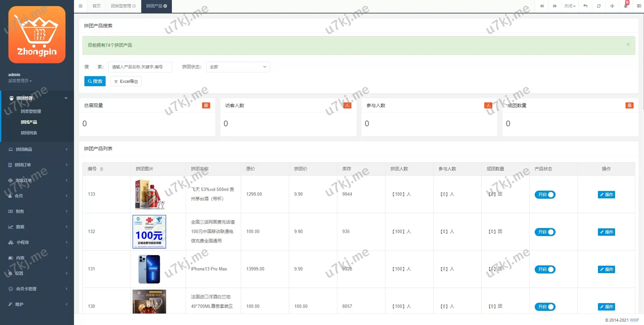Image resolution: width=644 pixels, height=325 pixels.
Task: Click the Excel导出 button
Action: (x=126, y=82)
